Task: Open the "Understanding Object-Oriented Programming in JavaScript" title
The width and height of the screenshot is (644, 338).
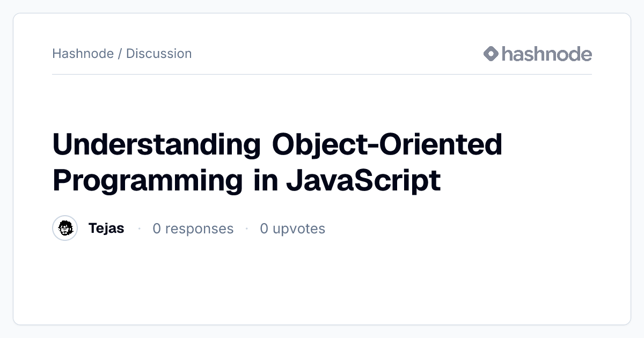Action: 277,162
